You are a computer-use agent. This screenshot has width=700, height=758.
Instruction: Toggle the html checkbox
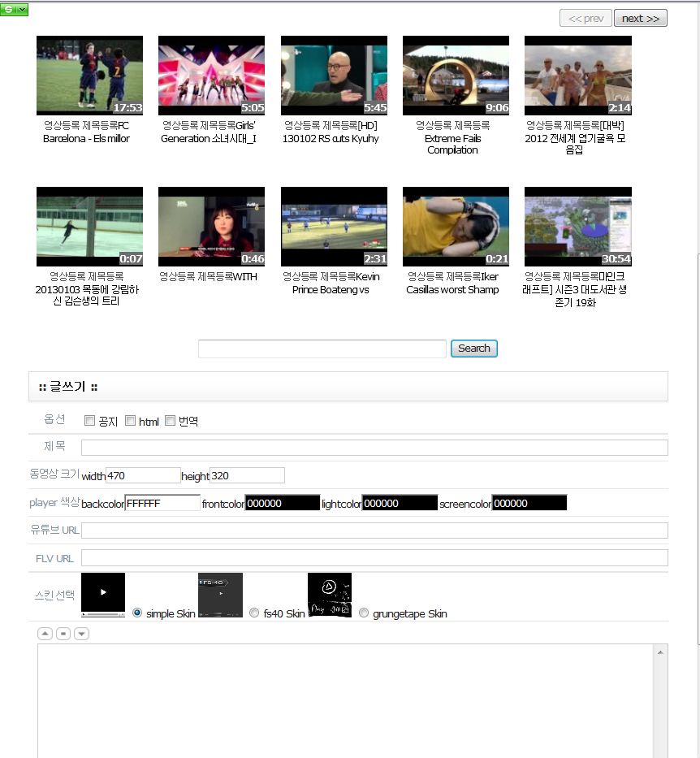coord(131,421)
